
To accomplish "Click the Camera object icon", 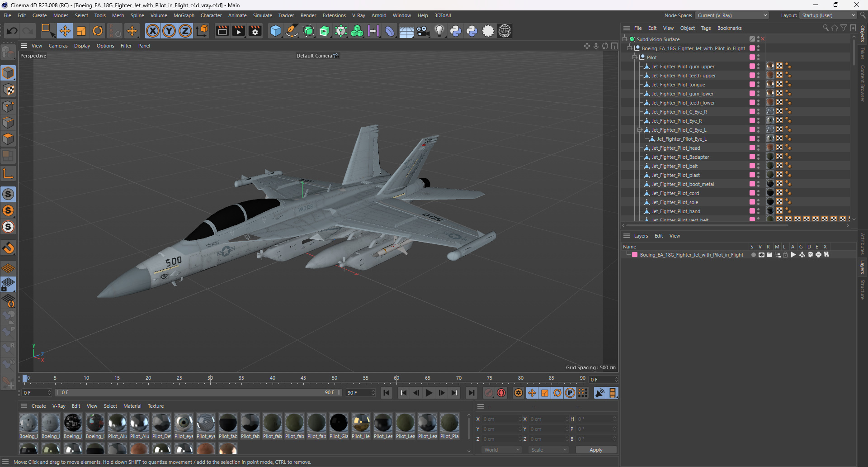I will (423, 31).
